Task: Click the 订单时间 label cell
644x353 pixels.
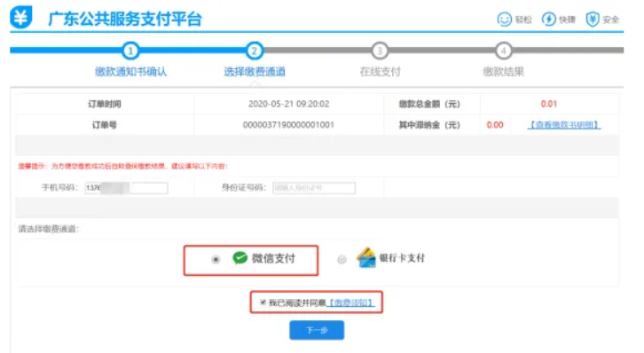Action: (105, 104)
